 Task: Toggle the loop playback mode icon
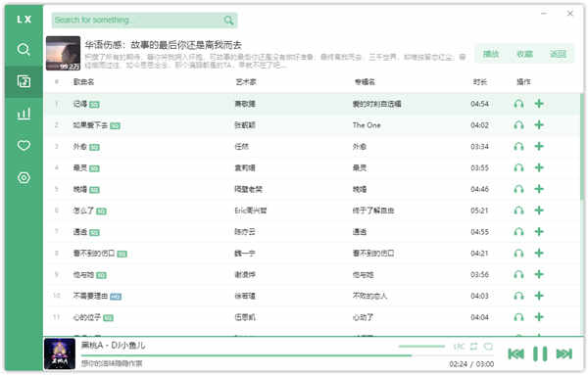point(474,347)
